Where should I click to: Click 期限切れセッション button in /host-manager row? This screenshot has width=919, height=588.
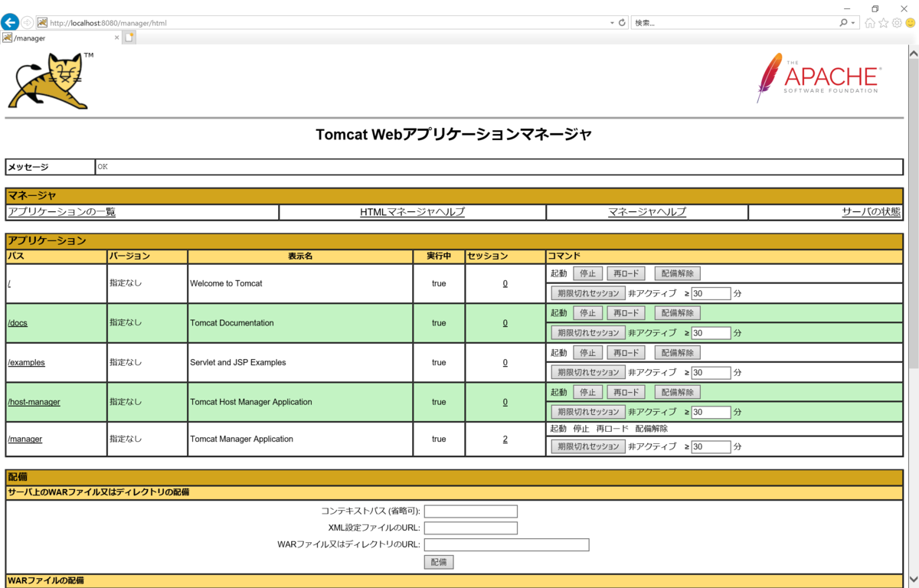pos(588,412)
